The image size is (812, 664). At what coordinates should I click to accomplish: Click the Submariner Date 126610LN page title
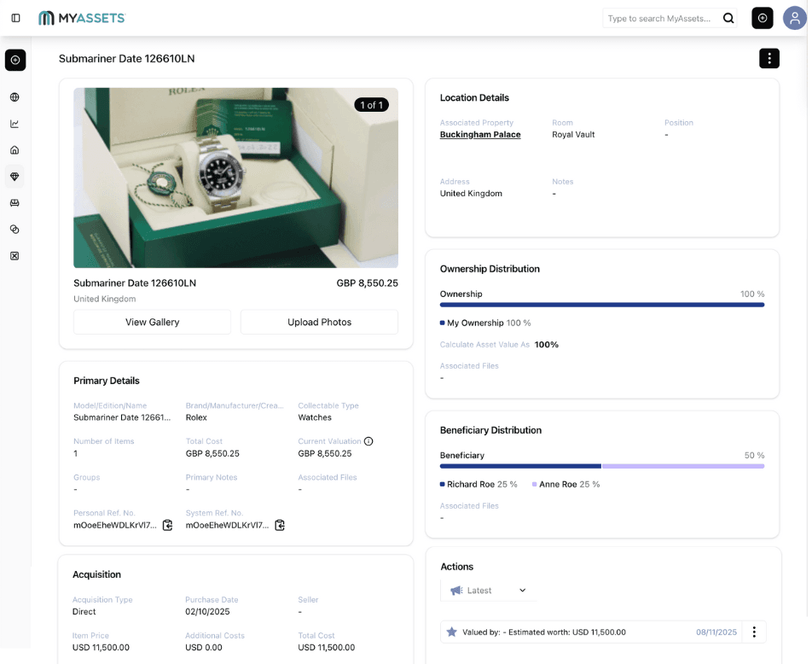[x=127, y=59]
